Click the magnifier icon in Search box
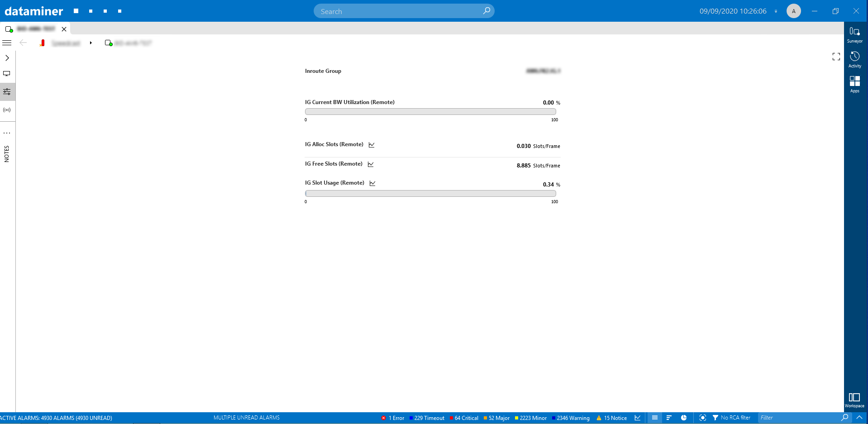 [486, 11]
